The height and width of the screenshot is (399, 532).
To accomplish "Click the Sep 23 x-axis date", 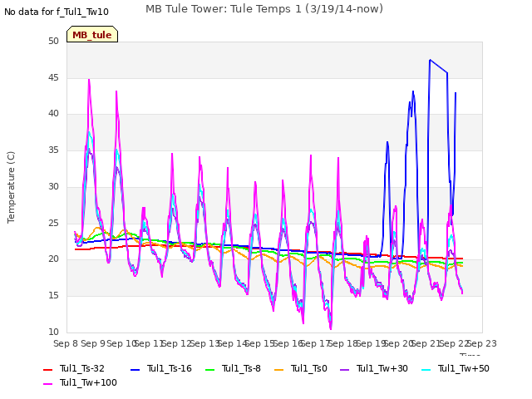I will (482, 343).
